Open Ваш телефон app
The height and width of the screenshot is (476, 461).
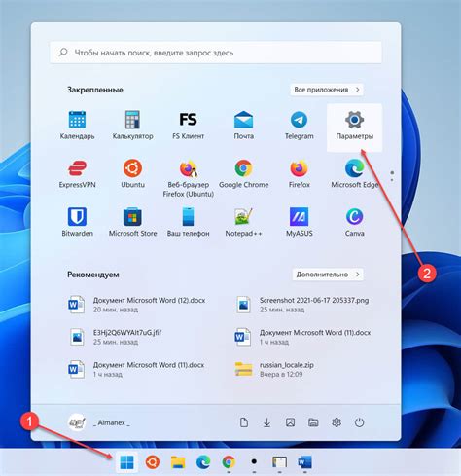click(188, 223)
